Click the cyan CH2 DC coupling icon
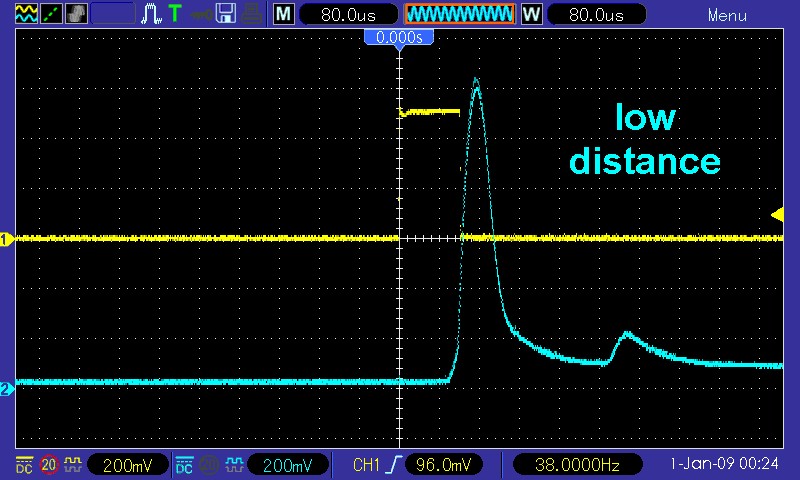Viewport: 800px width, 480px height. (x=184, y=465)
